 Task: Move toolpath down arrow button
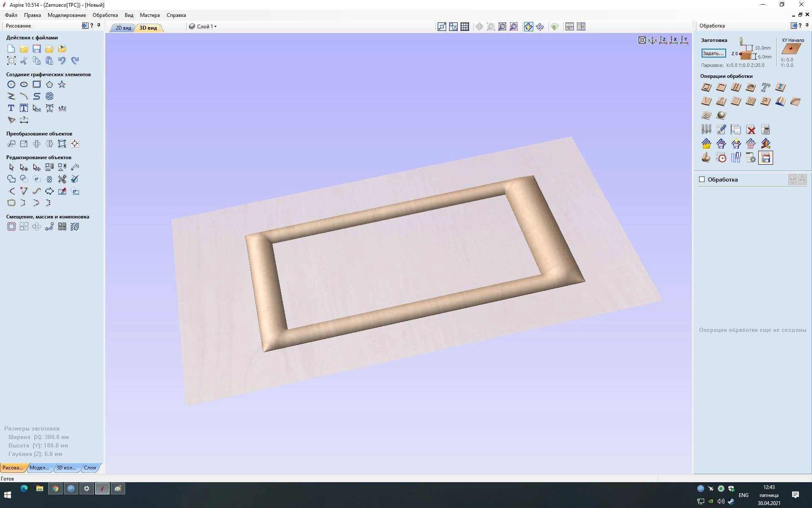(x=802, y=179)
